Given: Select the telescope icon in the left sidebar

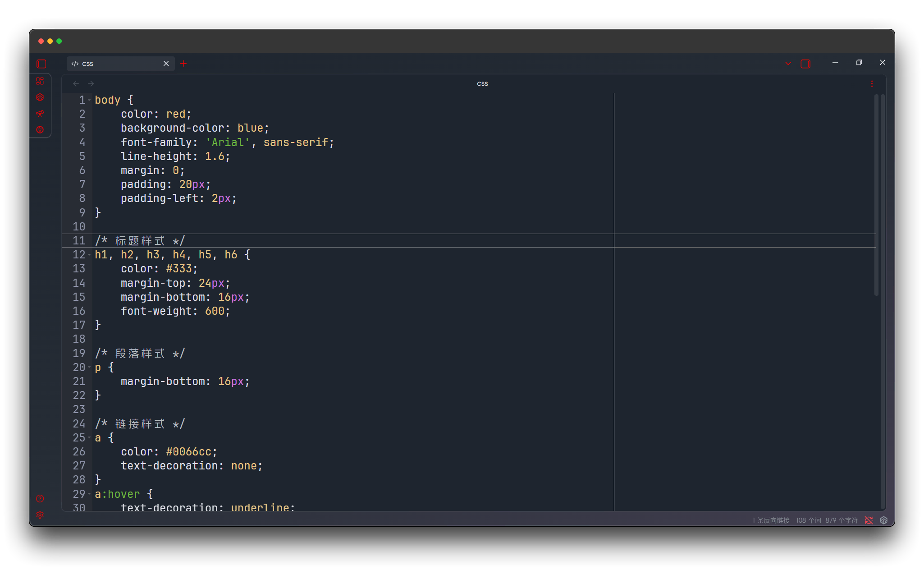Looking at the screenshot, I should click(x=41, y=114).
